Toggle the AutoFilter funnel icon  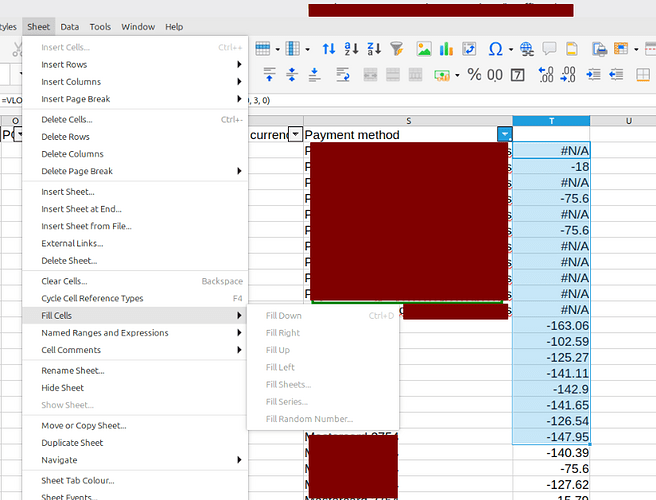(x=397, y=48)
